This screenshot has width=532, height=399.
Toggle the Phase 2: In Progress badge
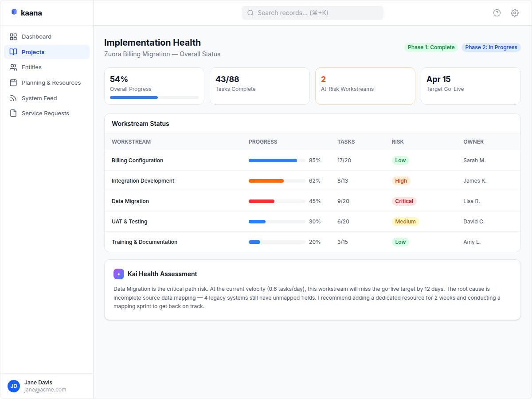(x=491, y=47)
